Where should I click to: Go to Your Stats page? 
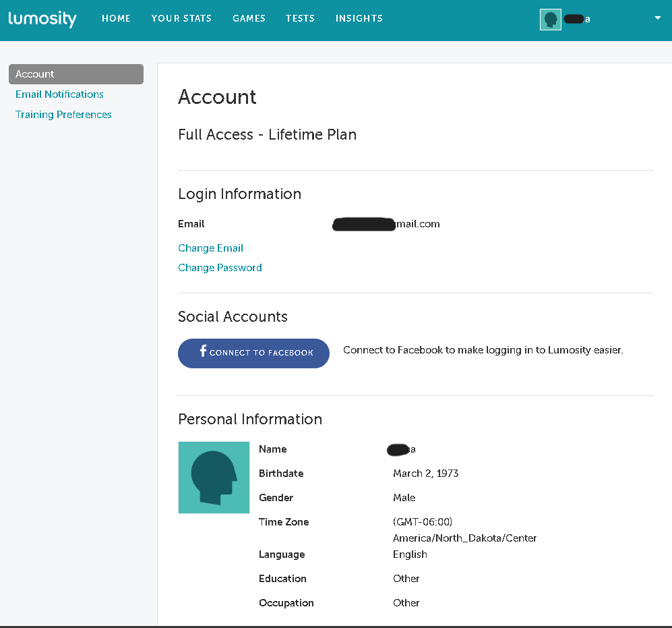pyautogui.click(x=181, y=19)
